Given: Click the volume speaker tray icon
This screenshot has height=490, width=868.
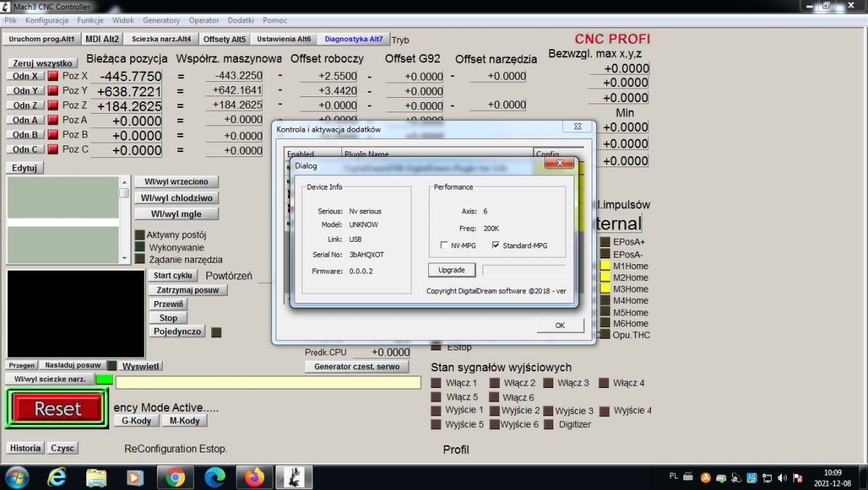Looking at the screenshot, I should (782, 478).
